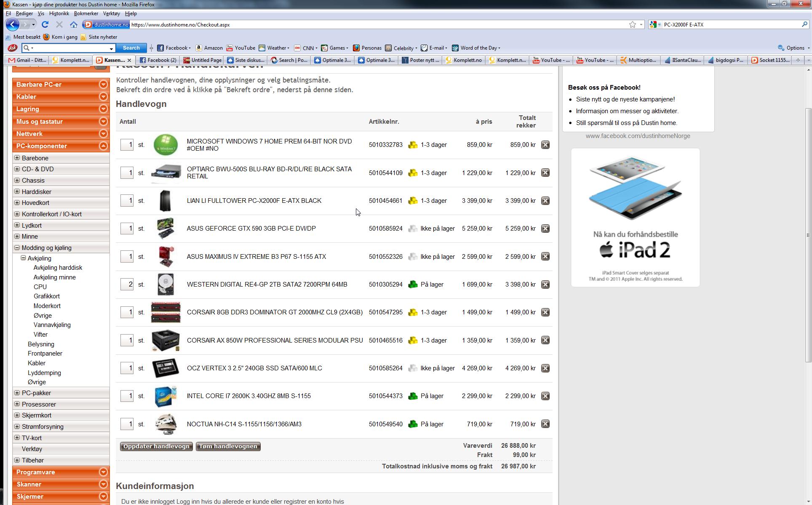Viewport: 812px width, 505px height.
Task: Expand the Barebone category
Action: [x=17, y=158]
